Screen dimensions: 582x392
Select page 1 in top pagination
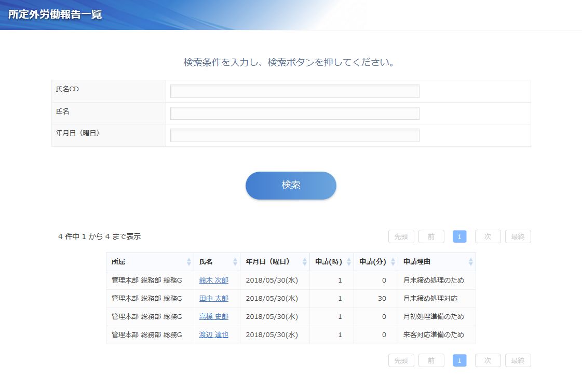(459, 236)
